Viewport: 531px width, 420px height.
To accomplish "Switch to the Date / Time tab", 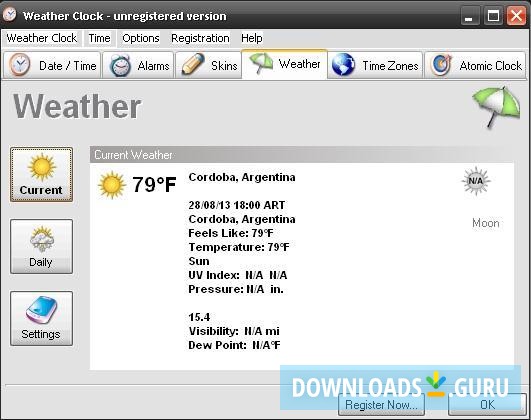I will (52, 65).
